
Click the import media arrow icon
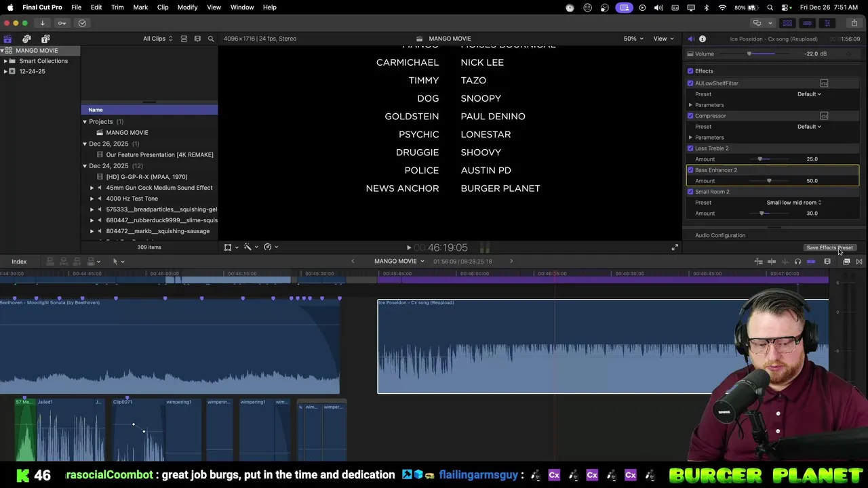42,23
